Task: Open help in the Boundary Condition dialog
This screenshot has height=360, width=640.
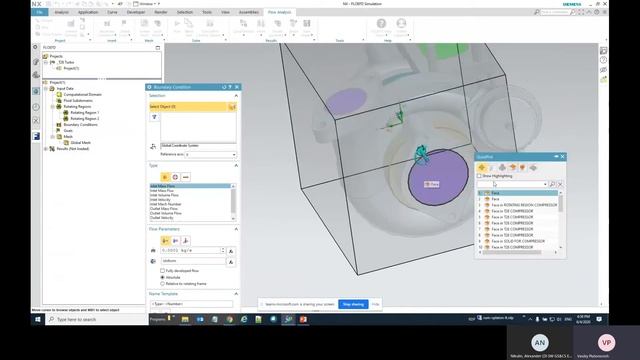Action: click(x=230, y=87)
